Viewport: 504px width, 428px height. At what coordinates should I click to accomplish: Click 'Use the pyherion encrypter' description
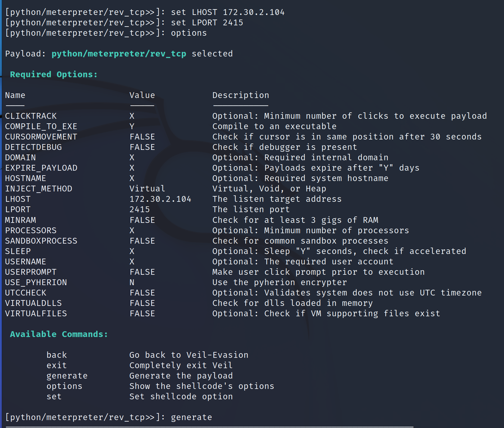[x=279, y=282]
